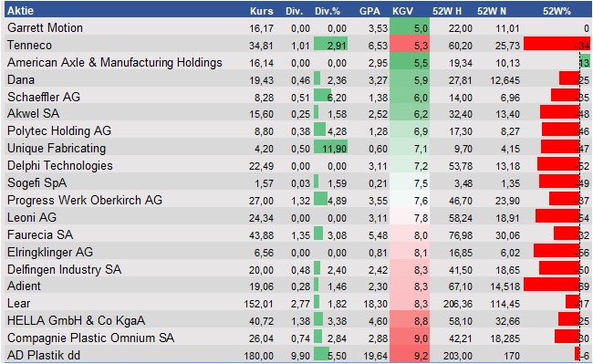Select Garrett Motion's green KGV cell

[410, 28]
